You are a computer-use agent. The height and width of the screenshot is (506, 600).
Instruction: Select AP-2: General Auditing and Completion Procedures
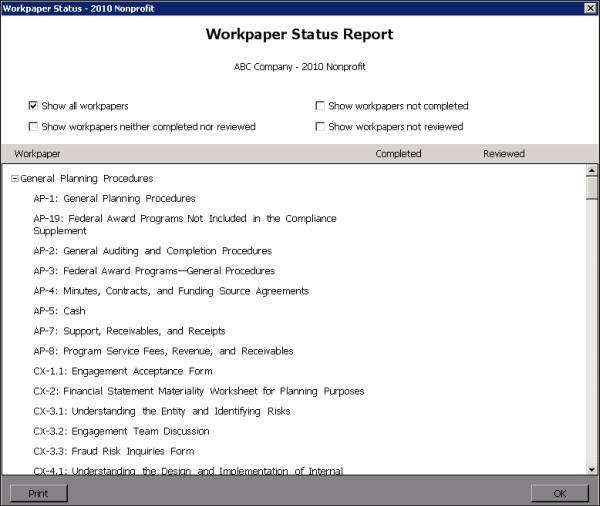click(152, 251)
